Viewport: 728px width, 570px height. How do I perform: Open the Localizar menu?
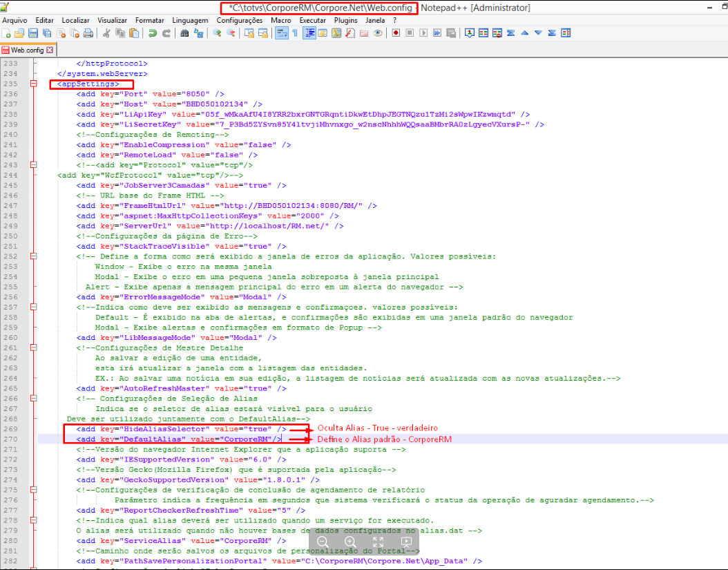click(x=76, y=21)
